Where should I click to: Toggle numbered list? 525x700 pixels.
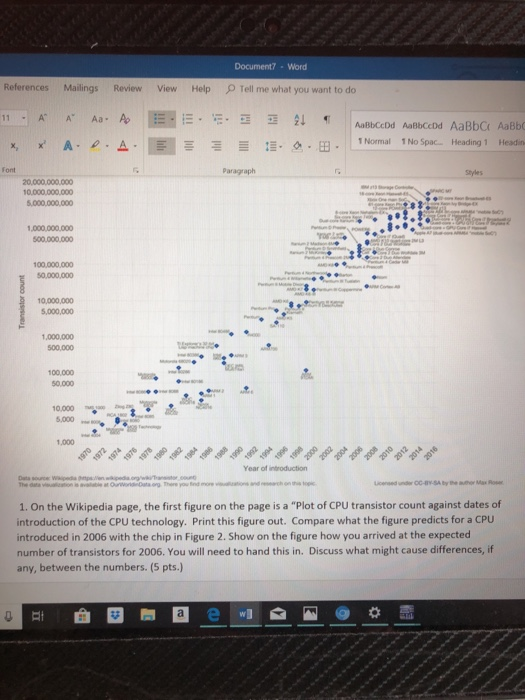pyautogui.click(x=188, y=119)
